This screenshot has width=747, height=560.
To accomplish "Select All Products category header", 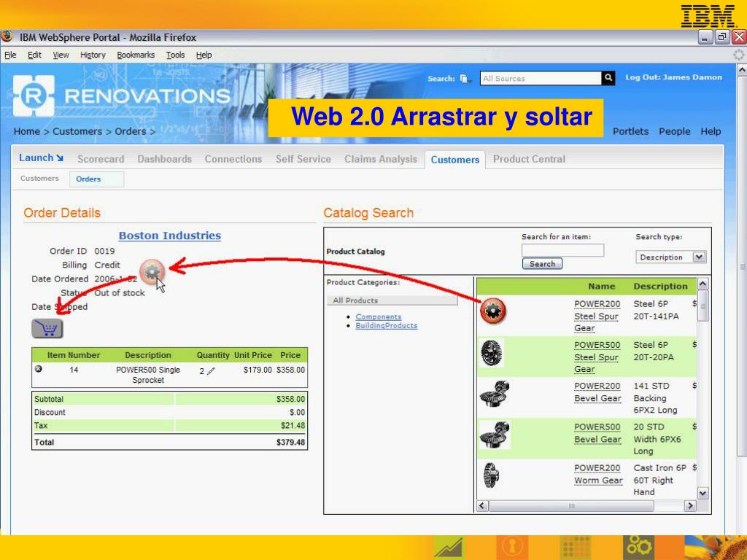I will click(392, 300).
